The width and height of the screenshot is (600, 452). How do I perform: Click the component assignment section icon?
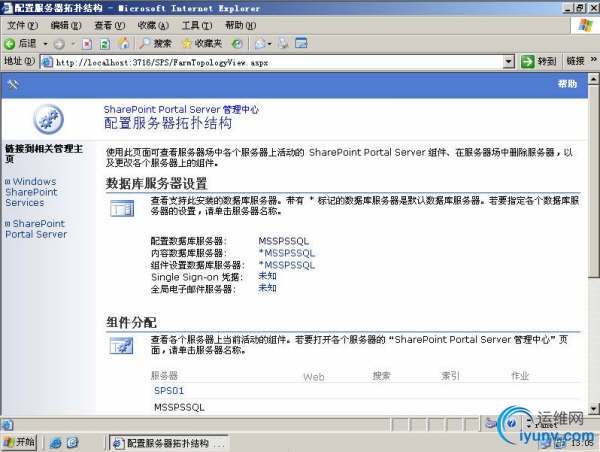click(x=121, y=346)
